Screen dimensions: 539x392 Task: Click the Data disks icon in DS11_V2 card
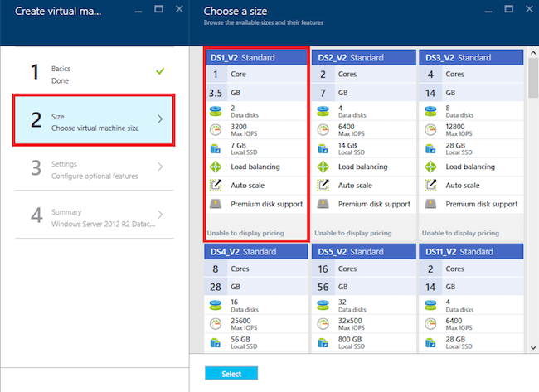[430, 305]
